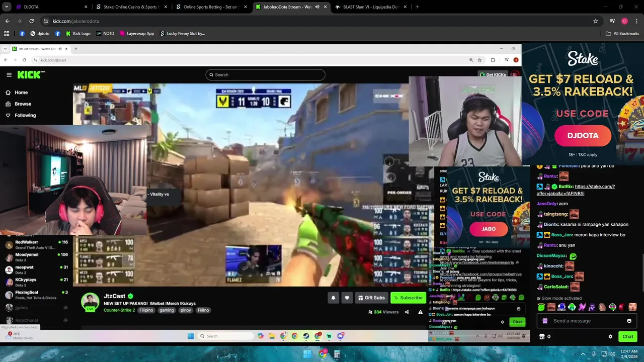Click the Search field on streamed Kick page
The image size is (644, 362).
(265, 75)
